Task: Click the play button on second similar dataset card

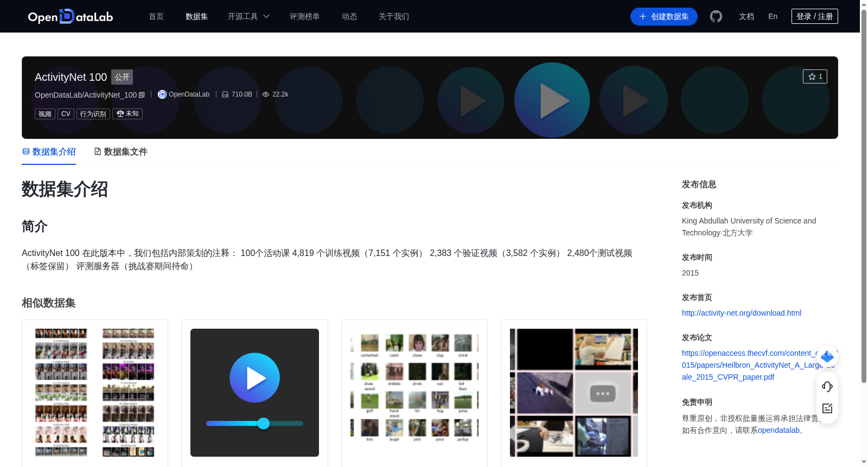Action: tap(254, 378)
